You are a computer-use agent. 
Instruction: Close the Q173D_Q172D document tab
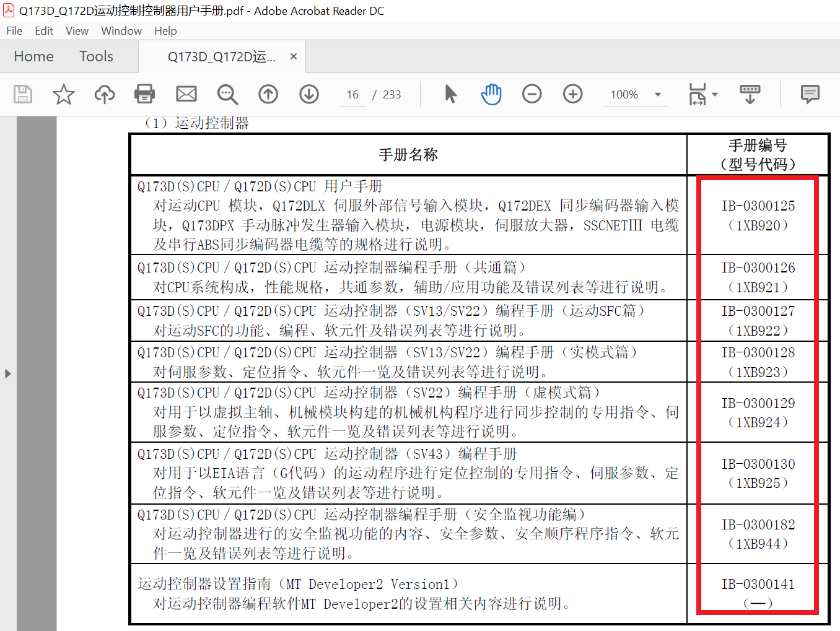294,56
